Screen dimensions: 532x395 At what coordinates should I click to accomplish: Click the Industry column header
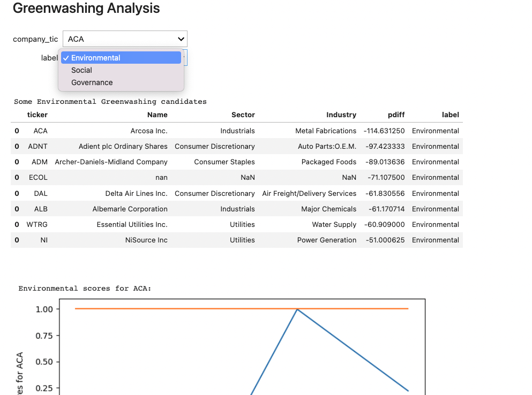[341, 115]
